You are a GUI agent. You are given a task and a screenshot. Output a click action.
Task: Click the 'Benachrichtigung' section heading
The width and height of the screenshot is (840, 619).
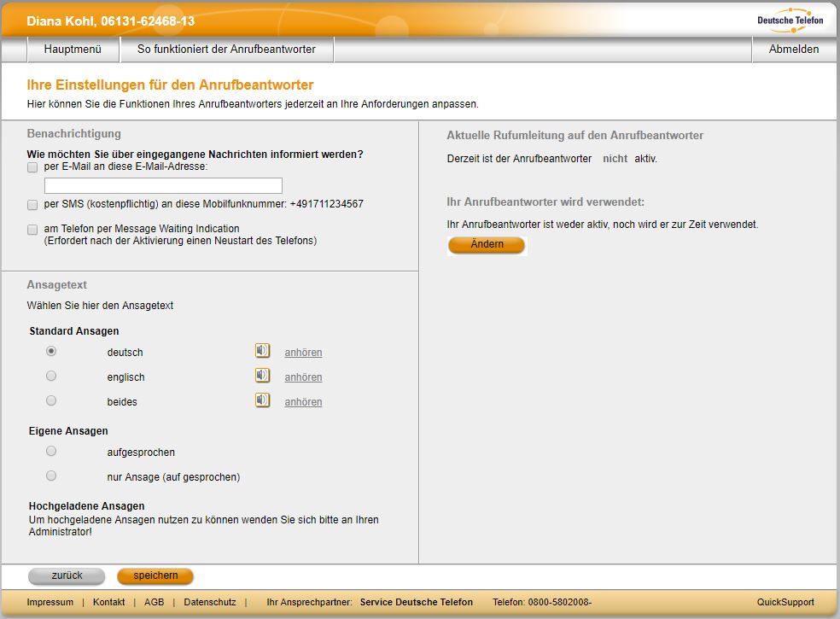point(74,134)
